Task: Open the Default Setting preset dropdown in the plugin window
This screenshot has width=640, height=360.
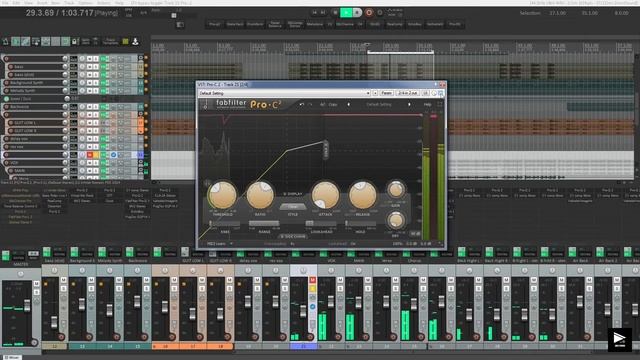Action: [x=284, y=93]
